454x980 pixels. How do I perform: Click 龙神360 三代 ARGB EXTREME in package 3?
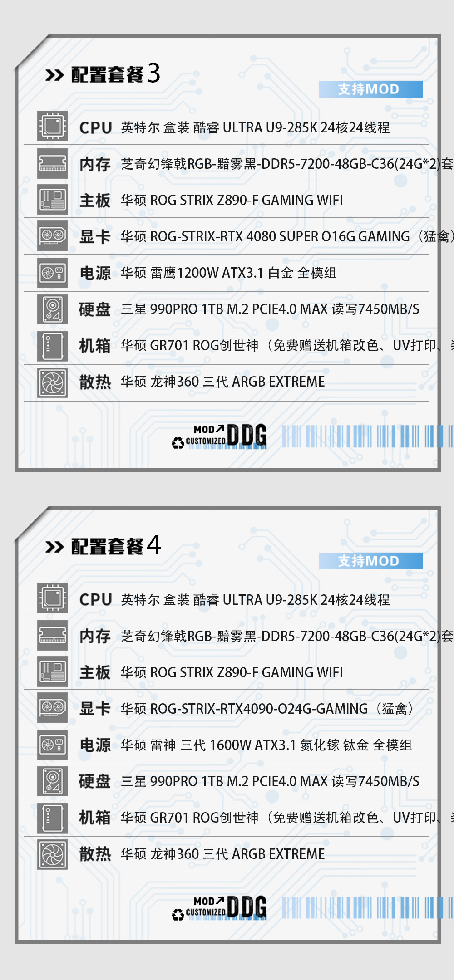coord(222,382)
